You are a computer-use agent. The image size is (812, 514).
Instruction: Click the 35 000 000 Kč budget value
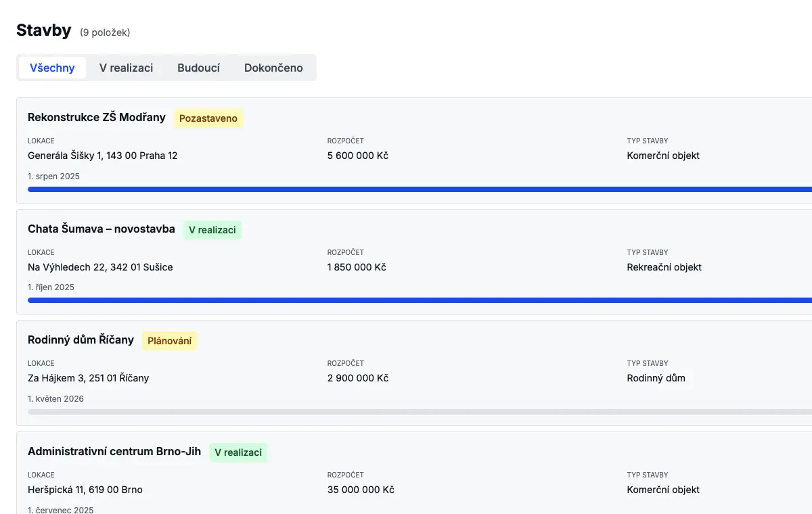[361, 490]
